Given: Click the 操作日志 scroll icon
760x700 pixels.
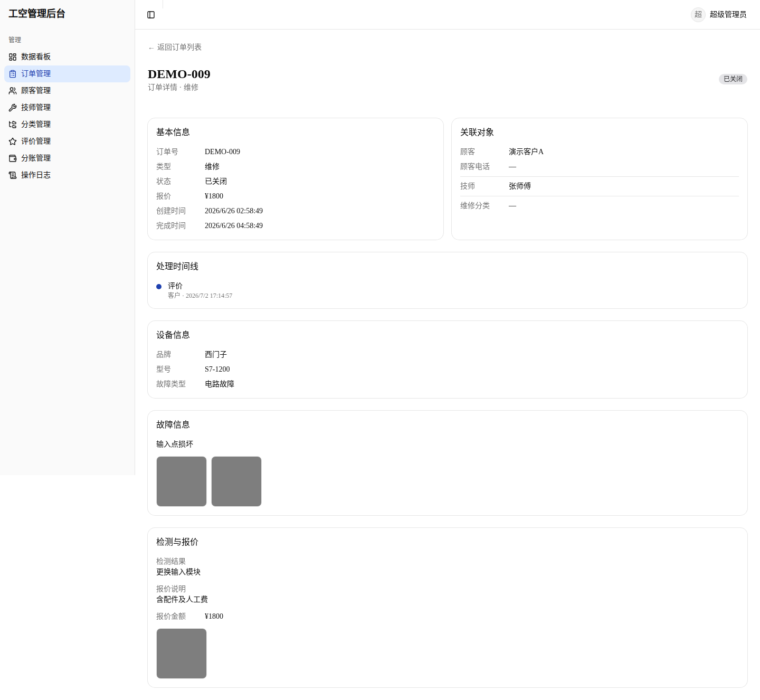Looking at the screenshot, I should click(x=13, y=175).
